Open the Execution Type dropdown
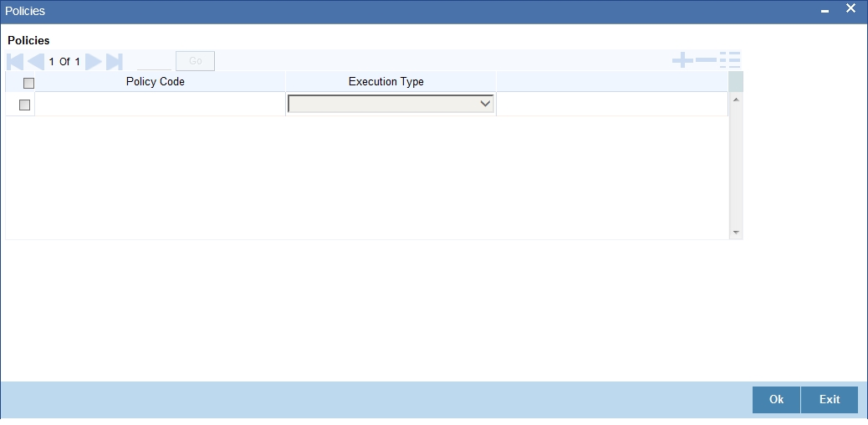This screenshot has height=425, width=868. [x=391, y=104]
